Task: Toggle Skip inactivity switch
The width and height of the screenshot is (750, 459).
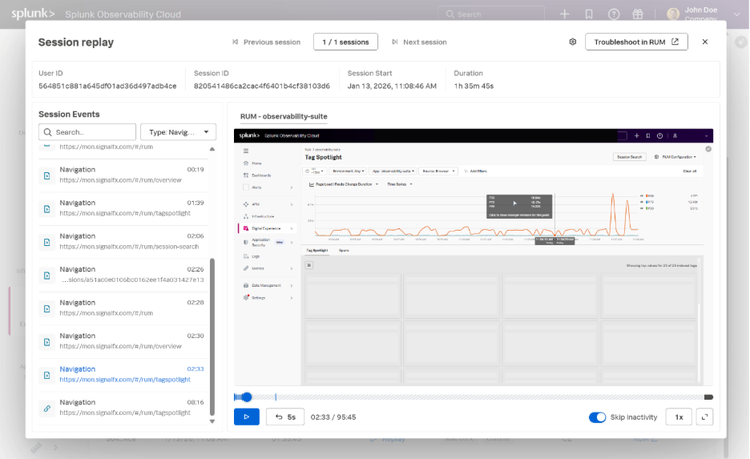Action: click(597, 417)
